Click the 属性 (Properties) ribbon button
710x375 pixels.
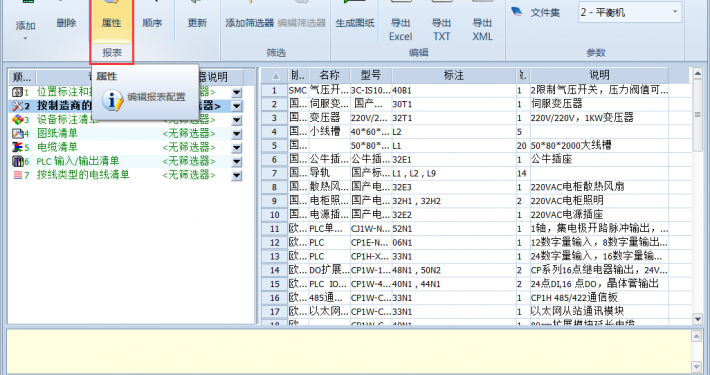coord(111,23)
